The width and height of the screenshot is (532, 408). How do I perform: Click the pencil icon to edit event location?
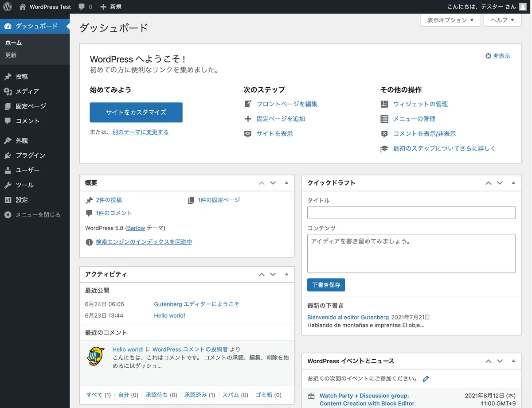426,379
